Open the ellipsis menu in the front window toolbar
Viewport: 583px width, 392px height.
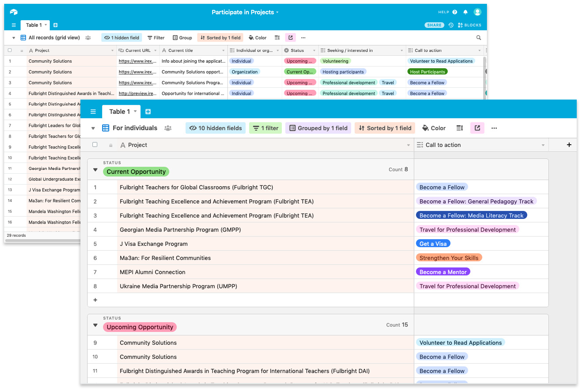coord(494,128)
